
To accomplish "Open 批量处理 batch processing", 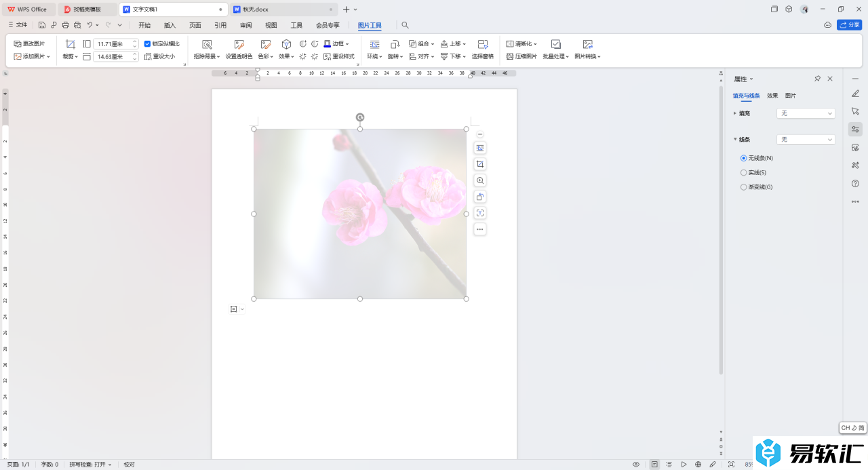I will 555,50.
